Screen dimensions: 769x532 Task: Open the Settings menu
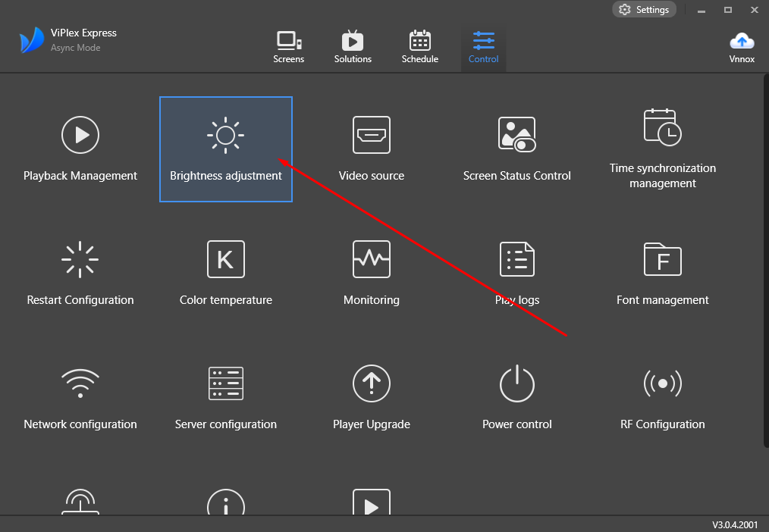point(644,10)
